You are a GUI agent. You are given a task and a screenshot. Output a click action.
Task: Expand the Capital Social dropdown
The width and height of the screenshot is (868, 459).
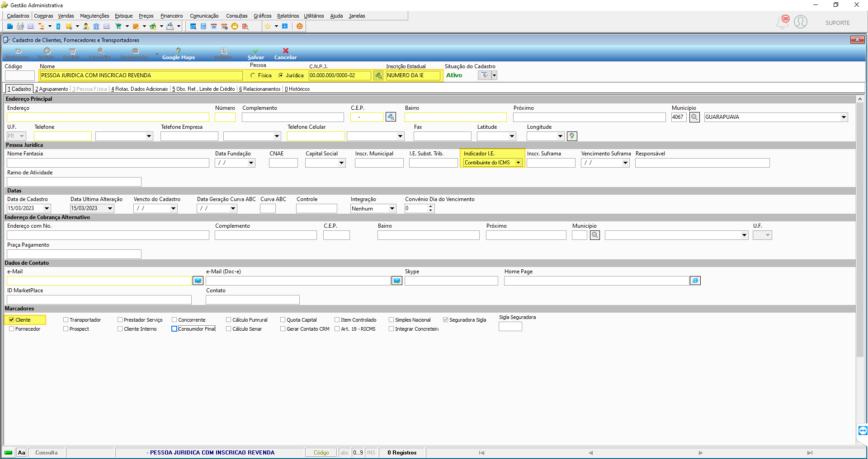pyautogui.click(x=341, y=163)
